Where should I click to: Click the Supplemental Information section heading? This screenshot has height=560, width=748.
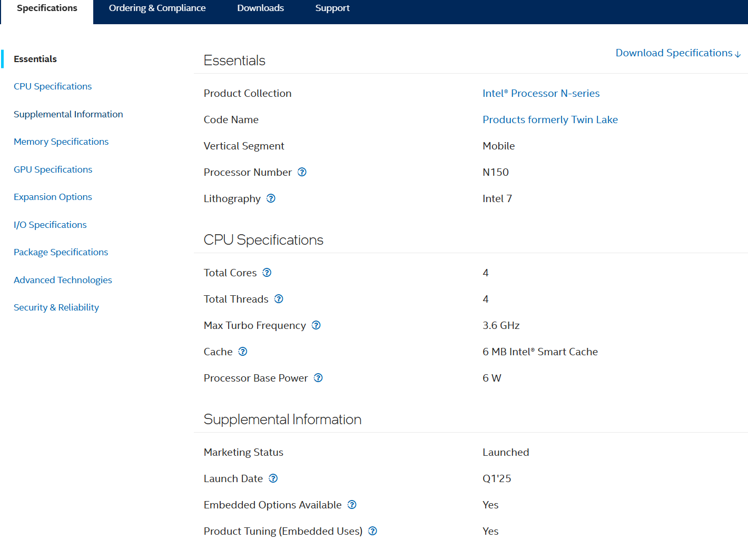[282, 419]
